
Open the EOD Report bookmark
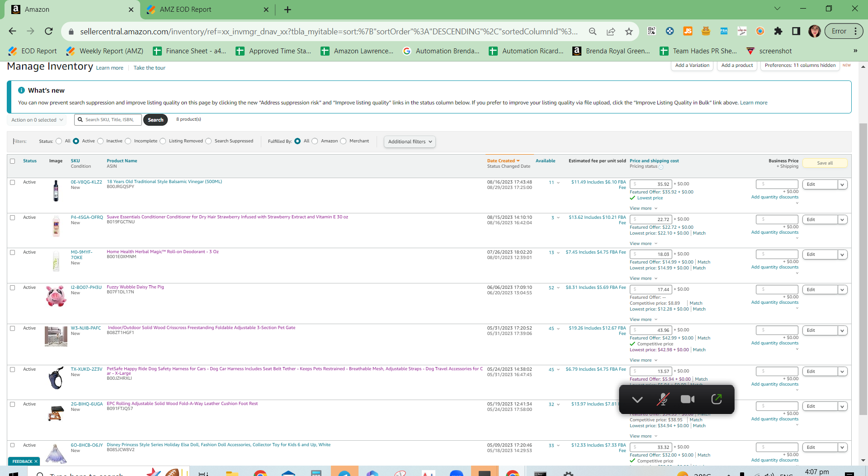tap(33, 51)
